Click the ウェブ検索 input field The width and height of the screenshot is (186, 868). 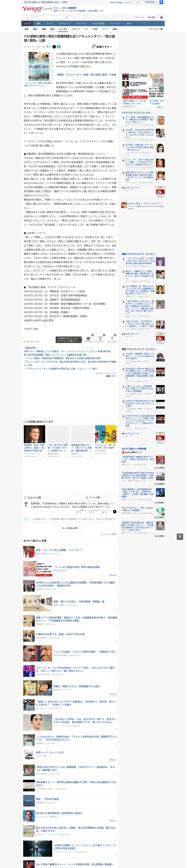[x=137, y=2]
